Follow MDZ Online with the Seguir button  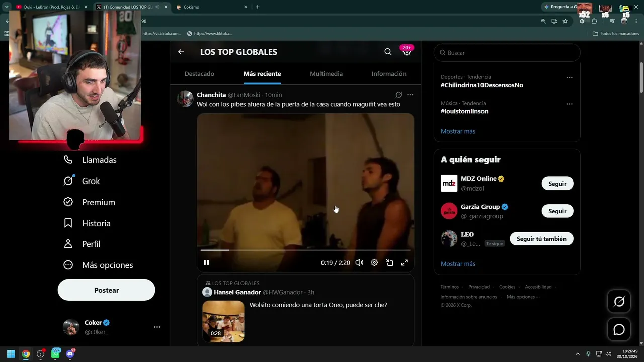pos(557,184)
